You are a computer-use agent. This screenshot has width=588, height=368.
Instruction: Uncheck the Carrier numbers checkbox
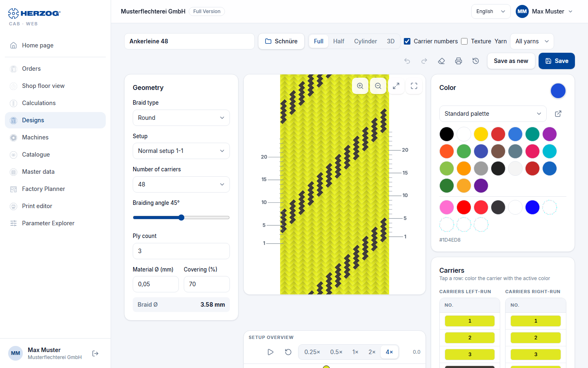tap(407, 41)
